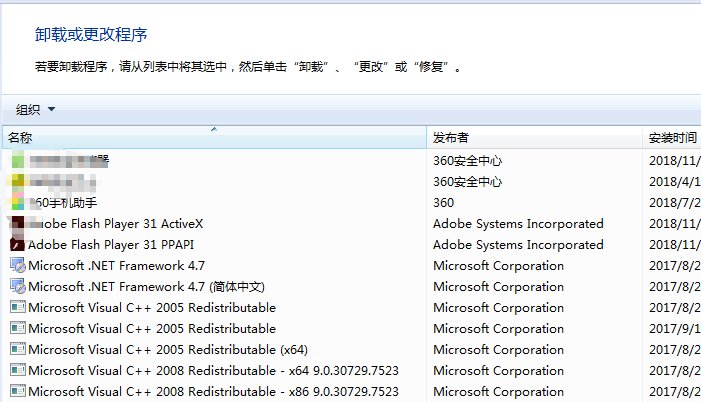Viewport: 701px width, 402px height.
Task: Sort the list by the 名称 column header
Action: click(214, 138)
